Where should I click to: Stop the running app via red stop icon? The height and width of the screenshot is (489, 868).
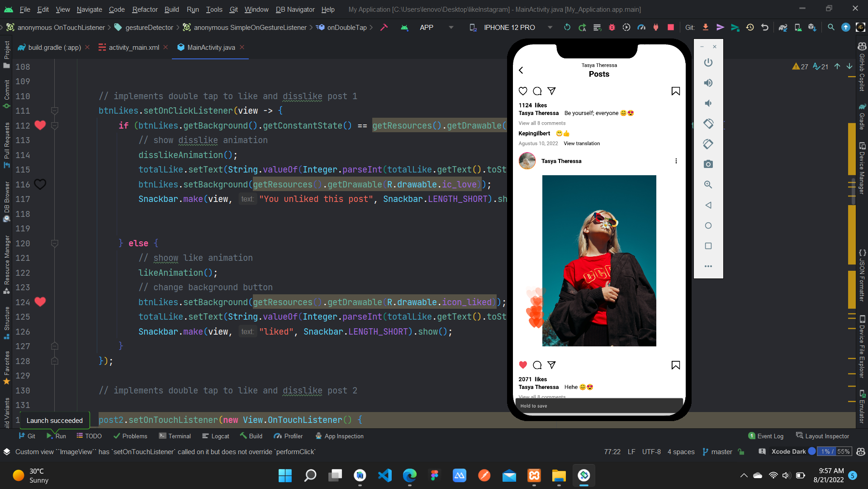coord(670,27)
